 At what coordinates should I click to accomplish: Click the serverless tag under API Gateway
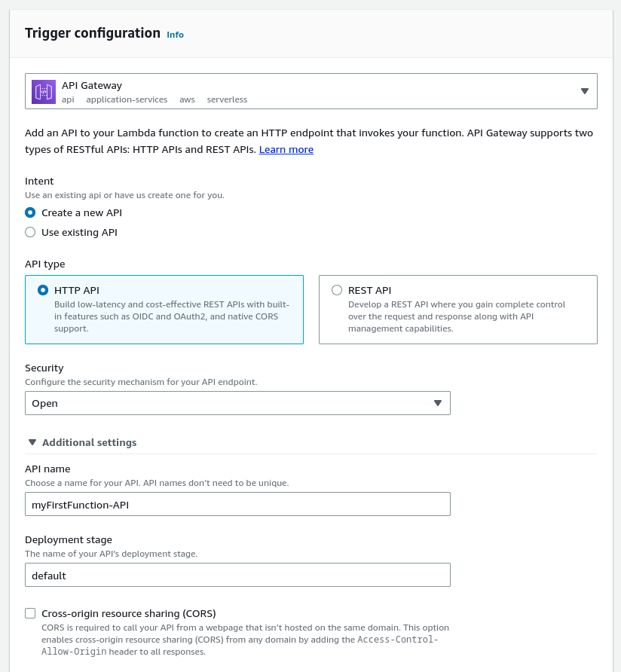click(227, 99)
